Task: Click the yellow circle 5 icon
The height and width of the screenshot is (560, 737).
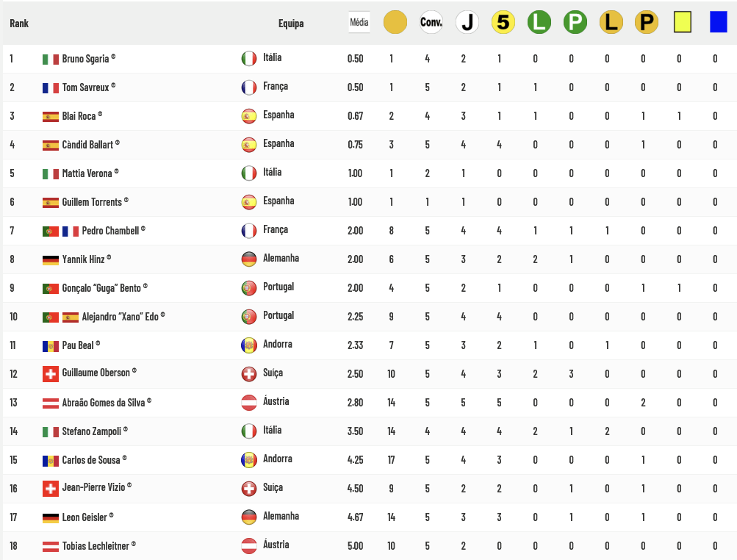Action: (x=503, y=22)
